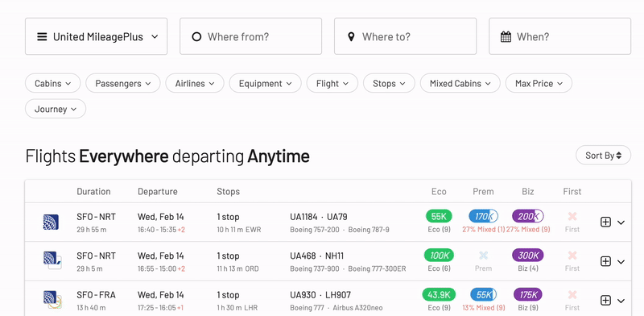Expand the UA1184 · UA79 flight row
The height and width of the screenshot is (316, 644).
pyautogui.click(x=621, y=222)
